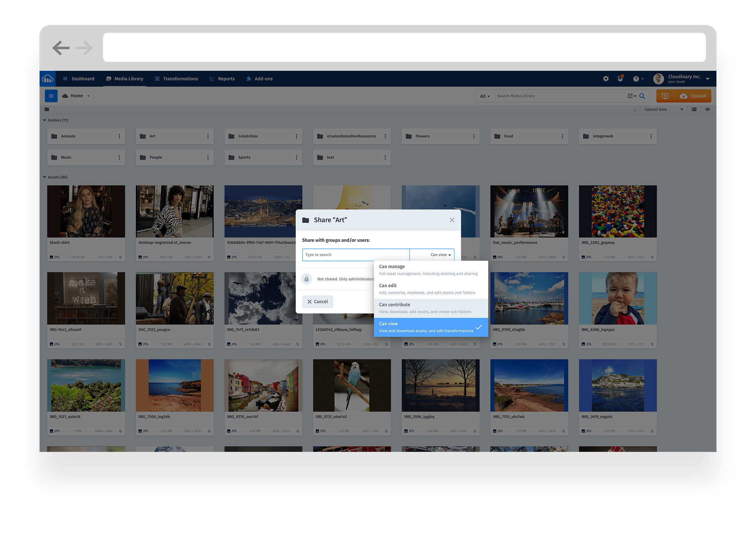The height and width of the screenshot is (540, 756).
Task: Click the Cloudinary cloud logo
Action: 48,79
